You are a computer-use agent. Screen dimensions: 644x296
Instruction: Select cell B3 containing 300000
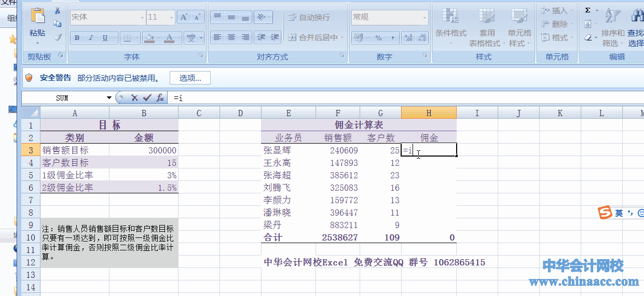point(144,150)
